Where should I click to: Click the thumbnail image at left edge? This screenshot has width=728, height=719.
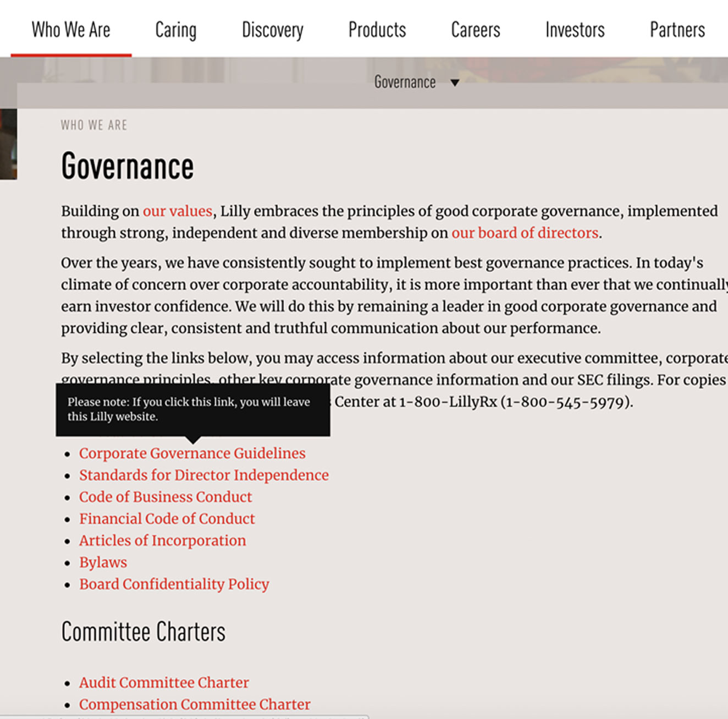click(x=8, y=144)
